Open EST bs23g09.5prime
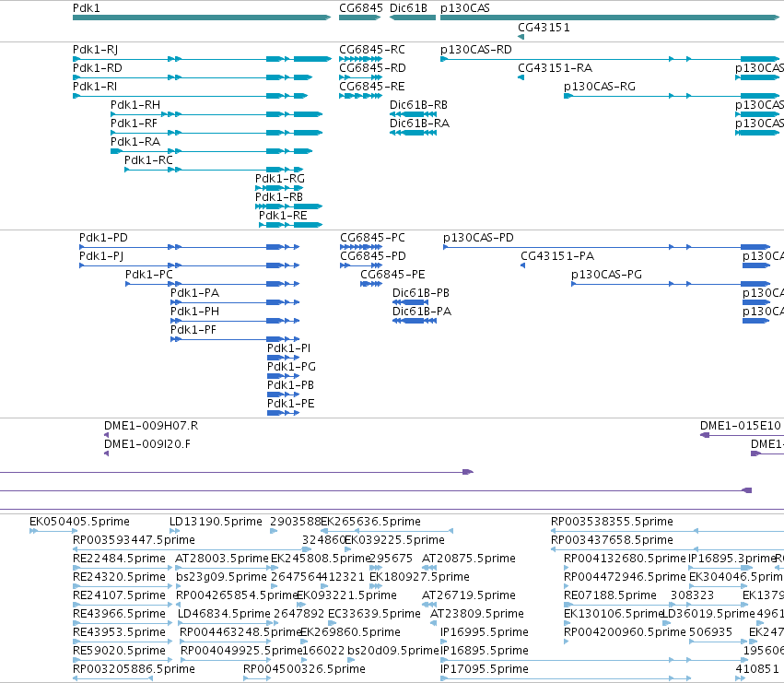The width and height of the screenshot is (784, 683). click(221, 577)
